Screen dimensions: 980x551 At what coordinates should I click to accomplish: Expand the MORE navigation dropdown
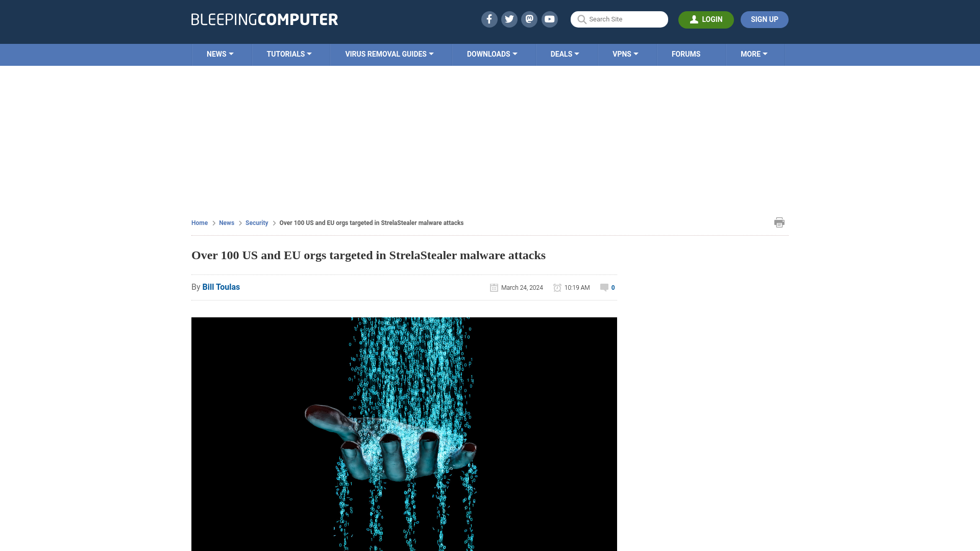pyautogui.click(x=754, y=54)
